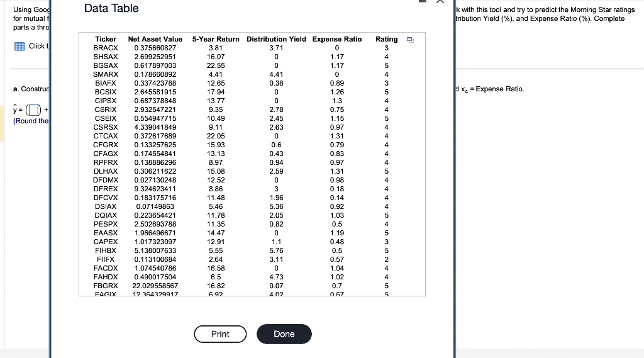Click the DQIAX ticker cell

click(106, 215)
